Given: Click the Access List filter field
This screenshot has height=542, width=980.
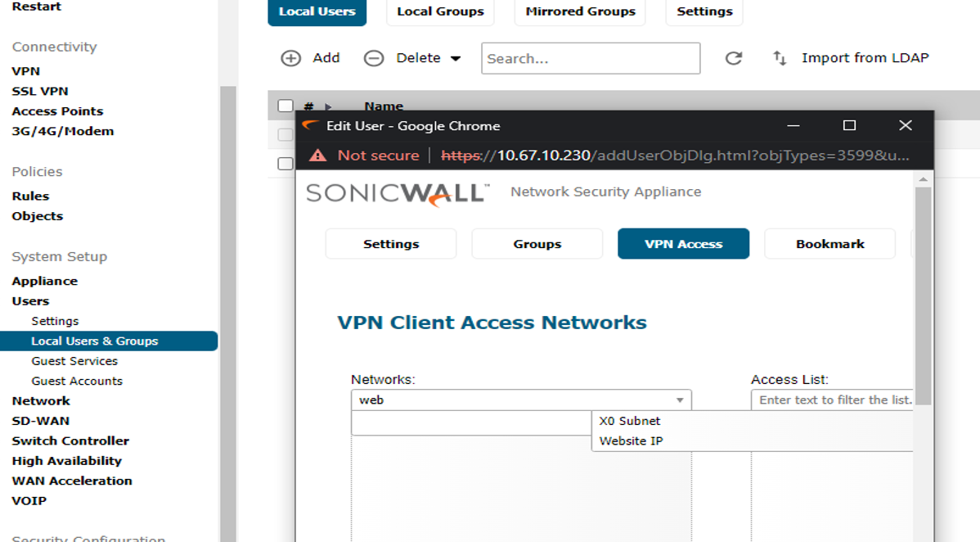Looking at the screenshot, I should pos(833,400).
